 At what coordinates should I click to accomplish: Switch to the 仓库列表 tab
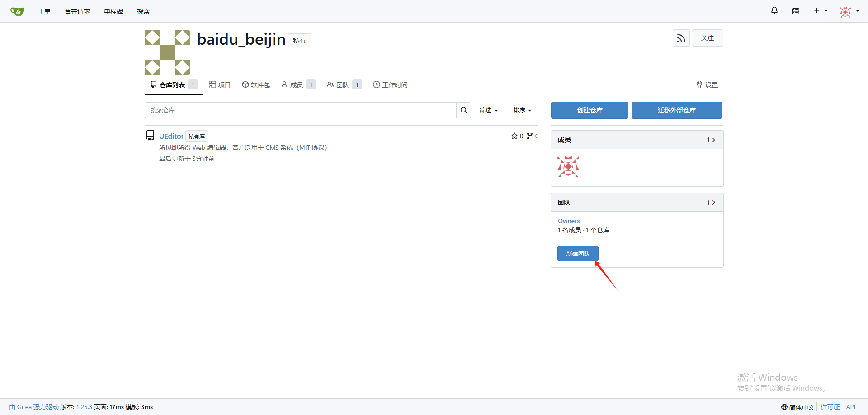point(174,85)
